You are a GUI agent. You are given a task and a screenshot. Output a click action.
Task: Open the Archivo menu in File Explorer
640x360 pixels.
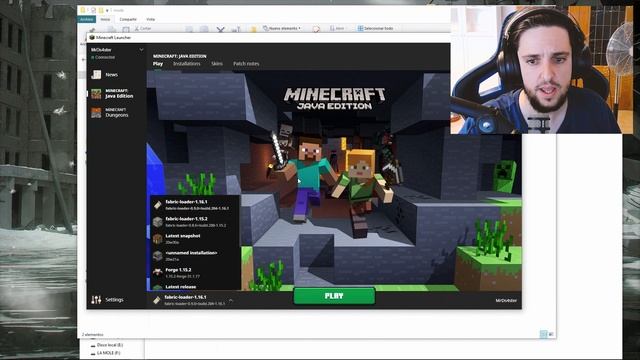pos(87,19)
